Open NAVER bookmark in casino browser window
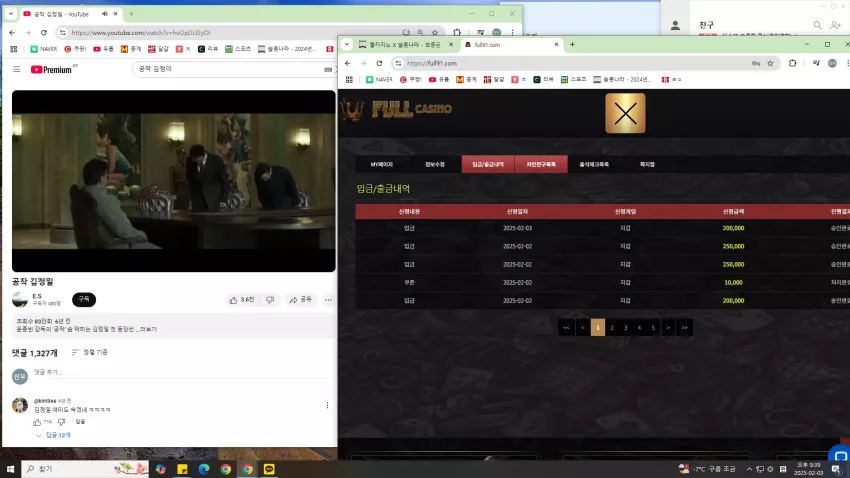 (x=379, y=79)
